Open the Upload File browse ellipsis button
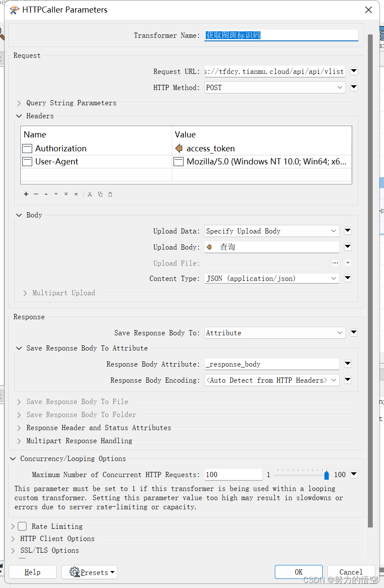Image resolution: width=384 pixels, height=588 pixels. (335, 263)
